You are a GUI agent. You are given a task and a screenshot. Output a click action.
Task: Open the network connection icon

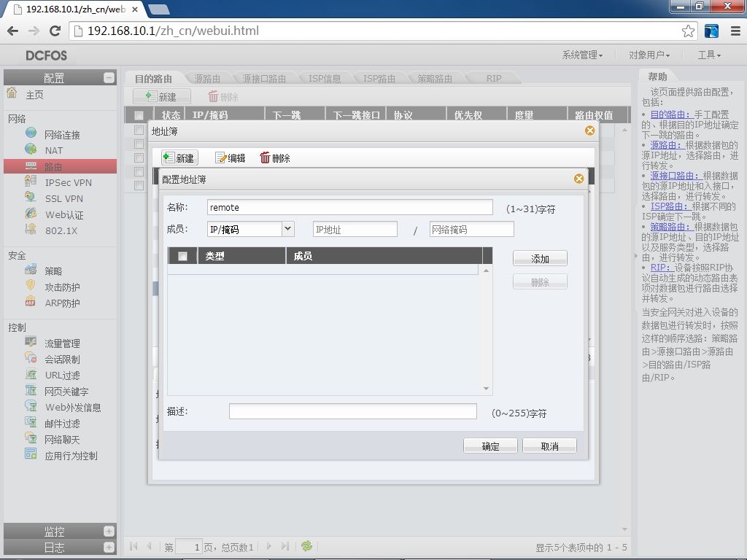pos(31,133)
